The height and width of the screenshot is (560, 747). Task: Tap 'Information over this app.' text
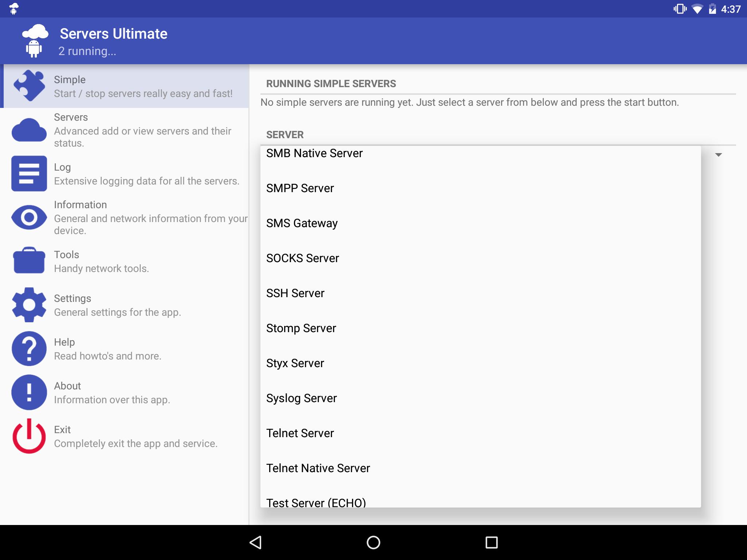(x=112, y=400)
